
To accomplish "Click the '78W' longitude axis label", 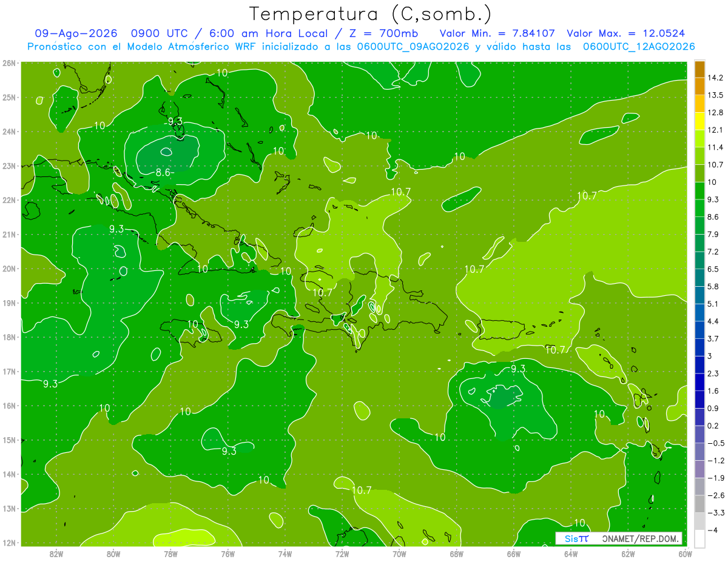I will tap(170, 554).
